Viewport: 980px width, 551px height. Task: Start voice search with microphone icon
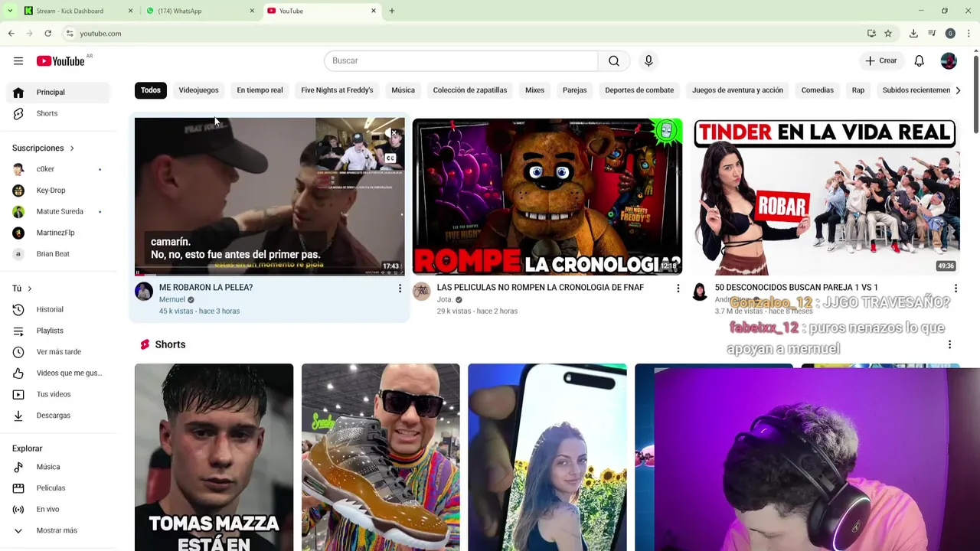[648, 60]
